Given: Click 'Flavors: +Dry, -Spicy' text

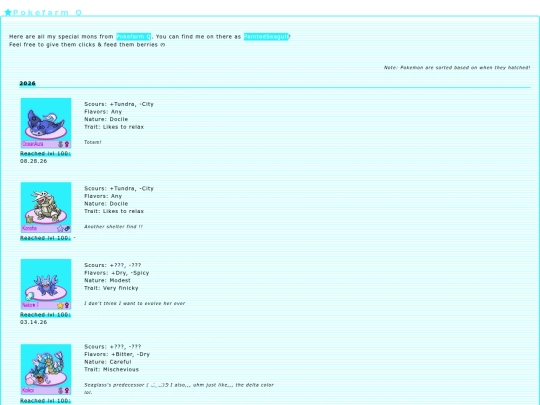Looking at the screenshot, I should tap(117, 273).
